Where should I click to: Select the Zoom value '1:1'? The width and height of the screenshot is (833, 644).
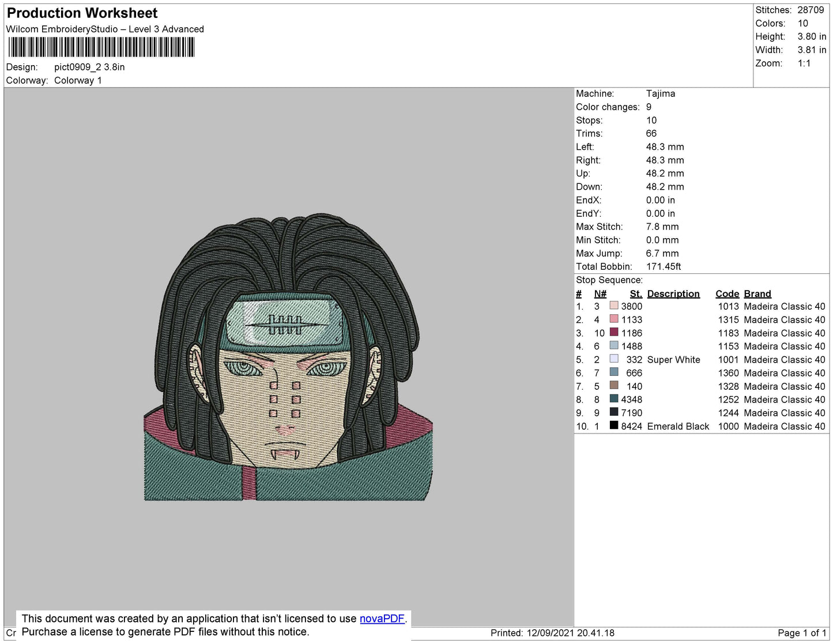pos(804,63)
